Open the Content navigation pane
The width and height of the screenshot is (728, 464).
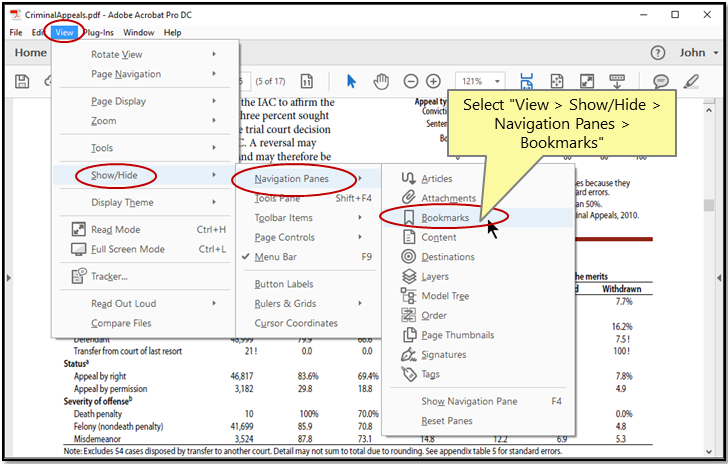click(478, 237)
